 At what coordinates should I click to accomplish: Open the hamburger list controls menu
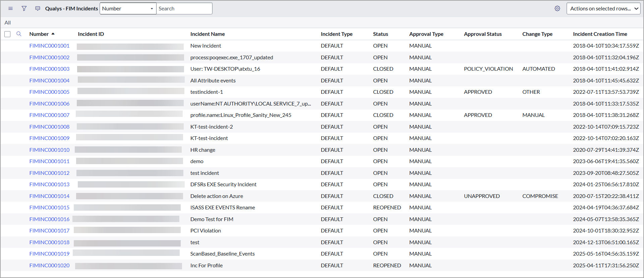(x=10, y=9)
